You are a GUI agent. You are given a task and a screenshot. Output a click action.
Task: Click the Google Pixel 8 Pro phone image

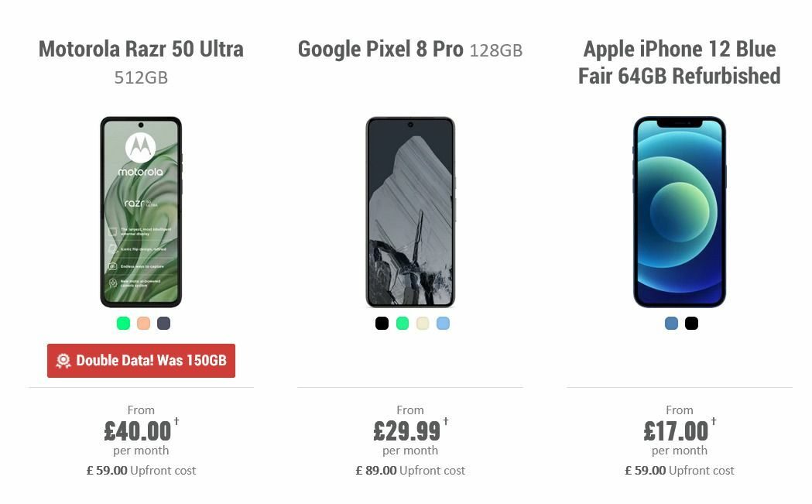(410, 211)
